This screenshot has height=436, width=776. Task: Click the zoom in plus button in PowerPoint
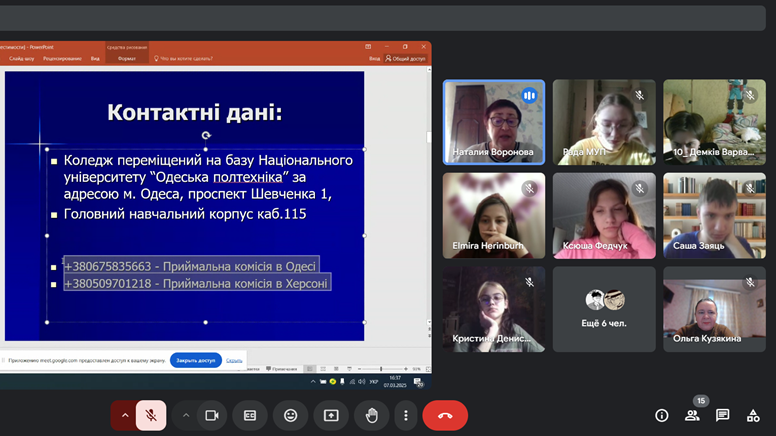pos(406,369)
